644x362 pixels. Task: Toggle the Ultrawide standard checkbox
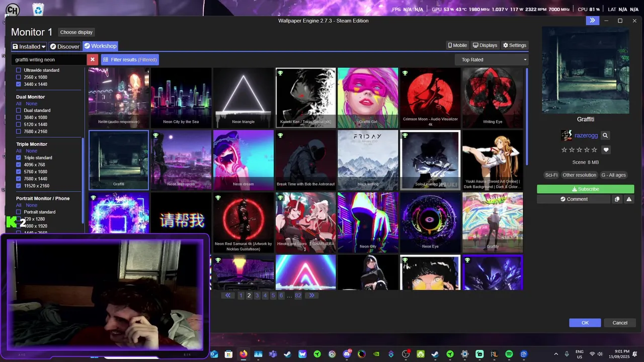(19, 70)
